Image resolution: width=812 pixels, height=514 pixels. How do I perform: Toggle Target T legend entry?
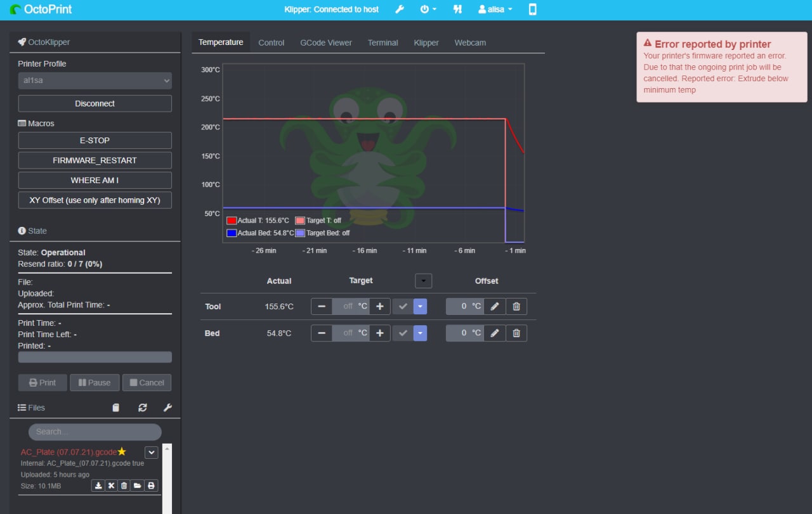point(318,221)
